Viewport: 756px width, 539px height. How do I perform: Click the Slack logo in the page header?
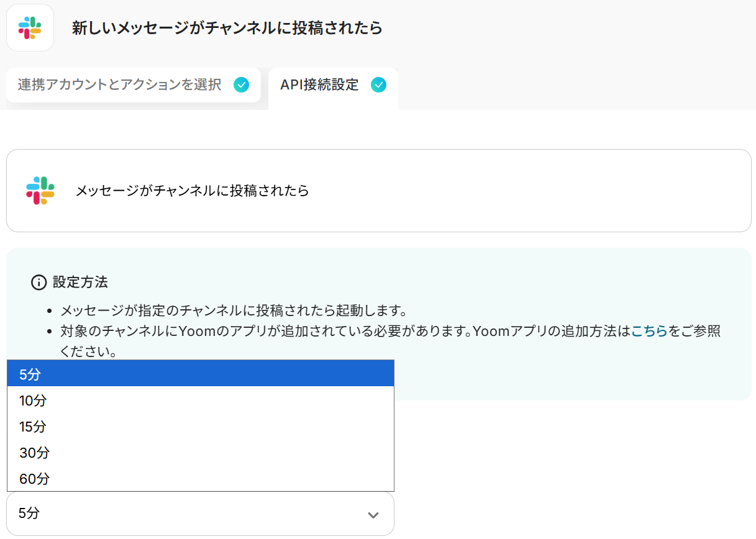tap(30, 28)
